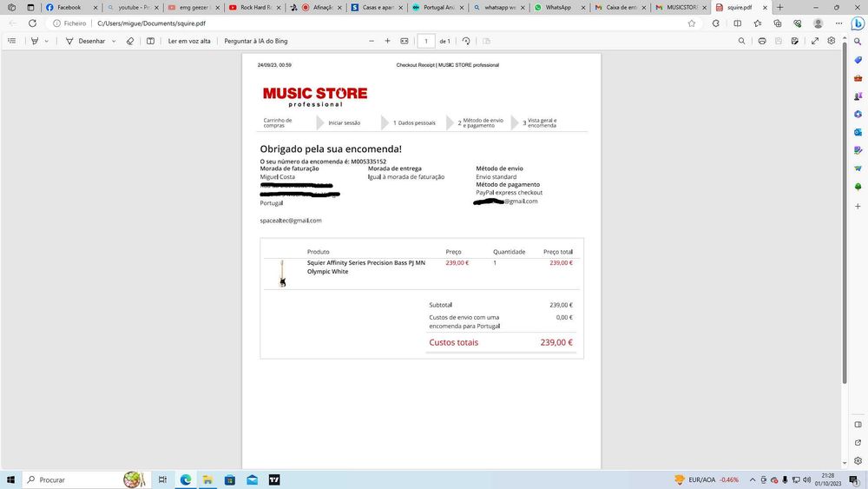Zoom out the PDF with minus button

[x=372, y=41]
